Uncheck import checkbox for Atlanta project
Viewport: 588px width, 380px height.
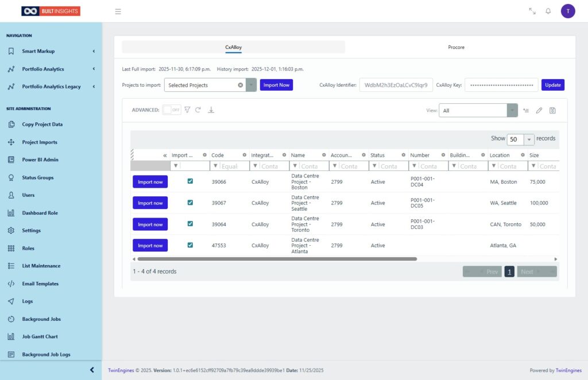tap(190, 245)
